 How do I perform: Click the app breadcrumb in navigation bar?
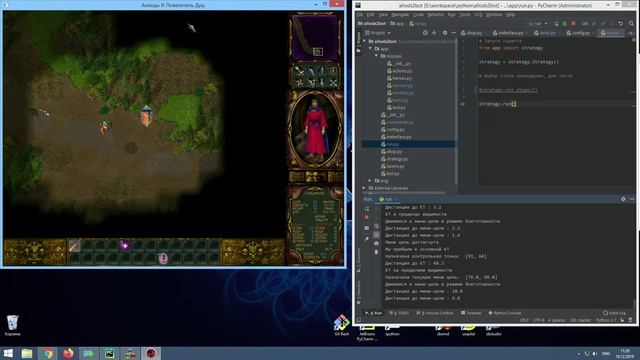[x=397, y=24]
